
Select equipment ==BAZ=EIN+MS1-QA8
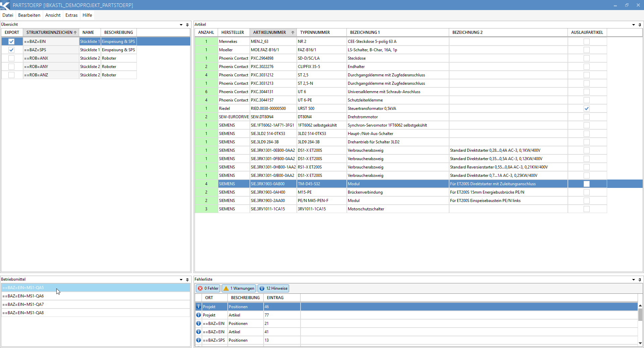click(x=96, y=313)
